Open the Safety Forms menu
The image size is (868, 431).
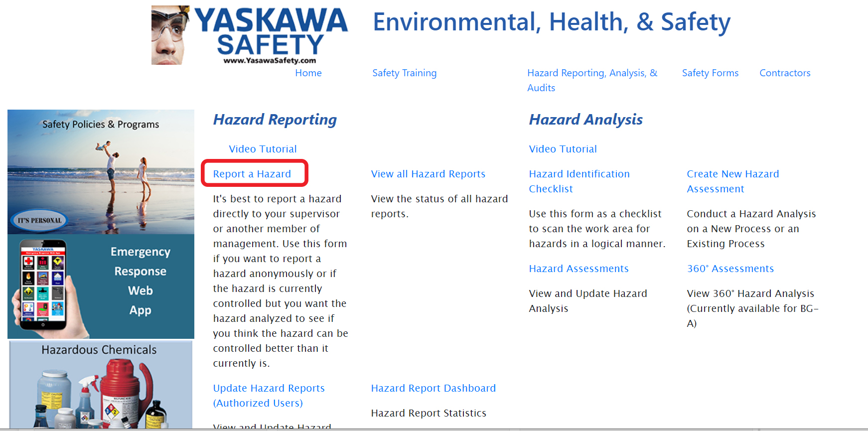point(710,73)
